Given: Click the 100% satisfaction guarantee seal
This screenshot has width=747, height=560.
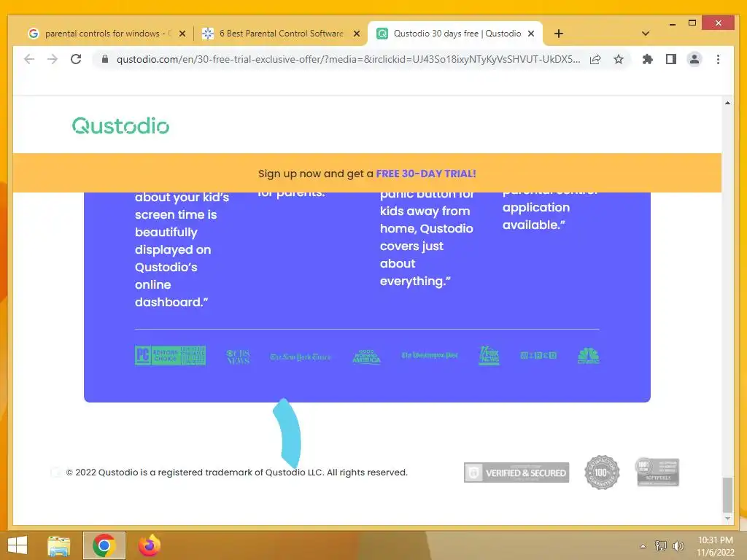Looking at the screenshot, I should [602, 472].
